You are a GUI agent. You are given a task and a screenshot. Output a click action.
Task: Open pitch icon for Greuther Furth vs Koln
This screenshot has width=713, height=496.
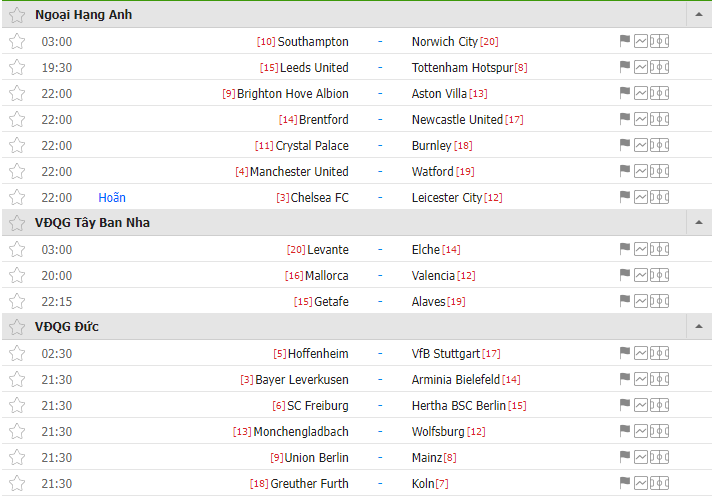coord(659,483)
